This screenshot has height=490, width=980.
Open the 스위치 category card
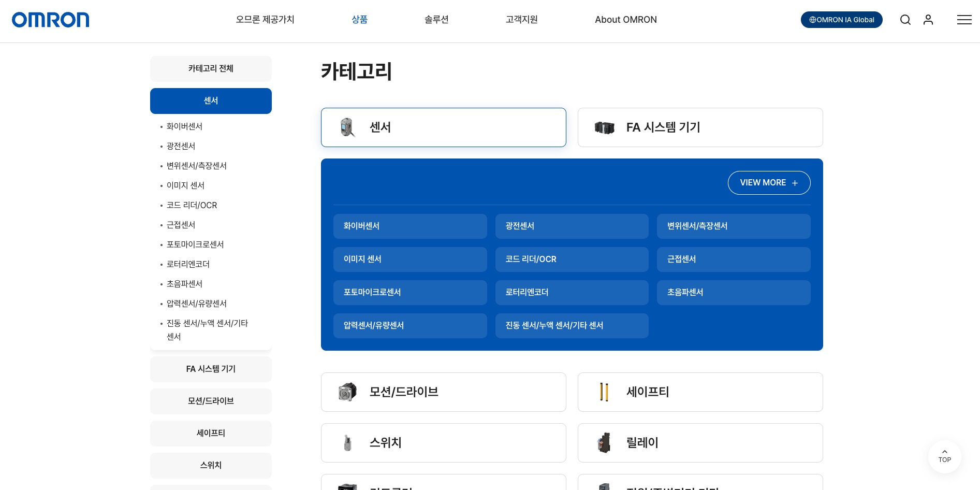click(443, 443)
